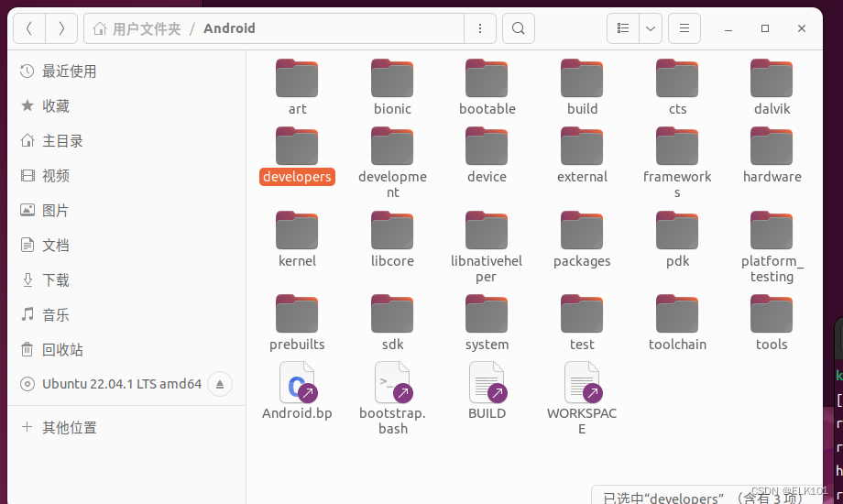This screenshot has width=843, height=504.
Task: Open the hamburger main menu
Action: click(x=684, y=28)
